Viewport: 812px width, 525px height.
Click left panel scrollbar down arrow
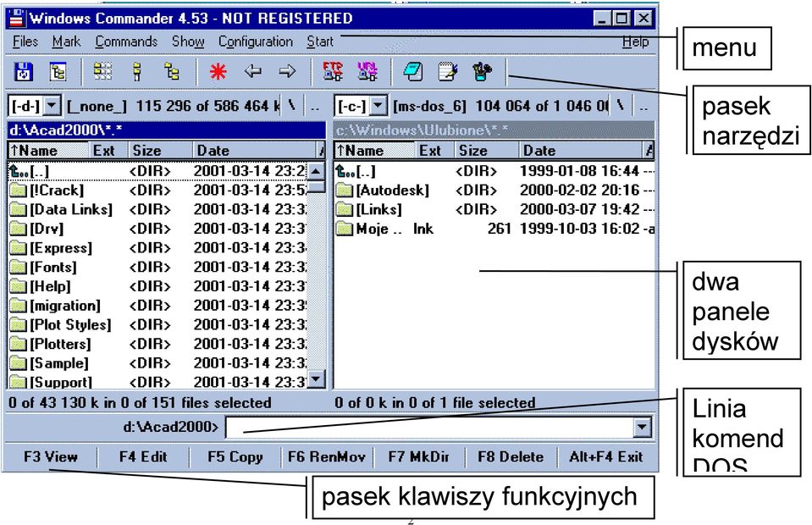click(x=317, y=379)
